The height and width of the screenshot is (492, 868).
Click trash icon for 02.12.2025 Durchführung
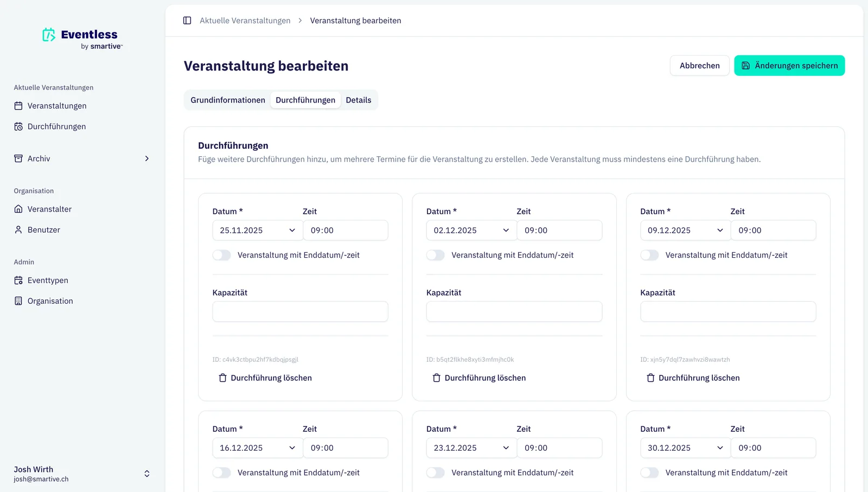point(437,378)
